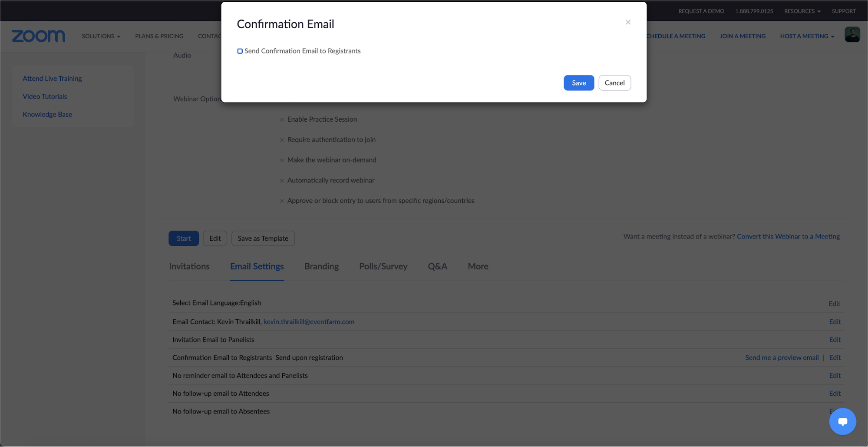Click Make the webinar on-demand option
The width and height of the screenshot is (868, 447).
[x=332, y=160]
